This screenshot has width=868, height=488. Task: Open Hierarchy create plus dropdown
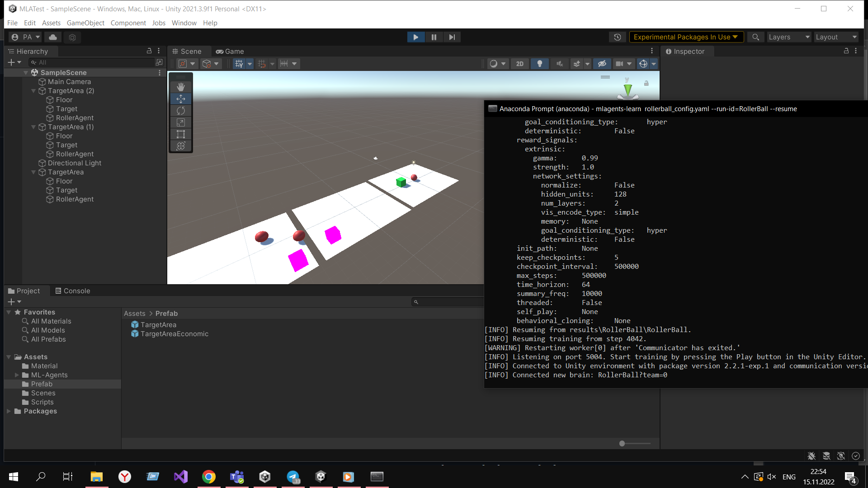(14, 62)
